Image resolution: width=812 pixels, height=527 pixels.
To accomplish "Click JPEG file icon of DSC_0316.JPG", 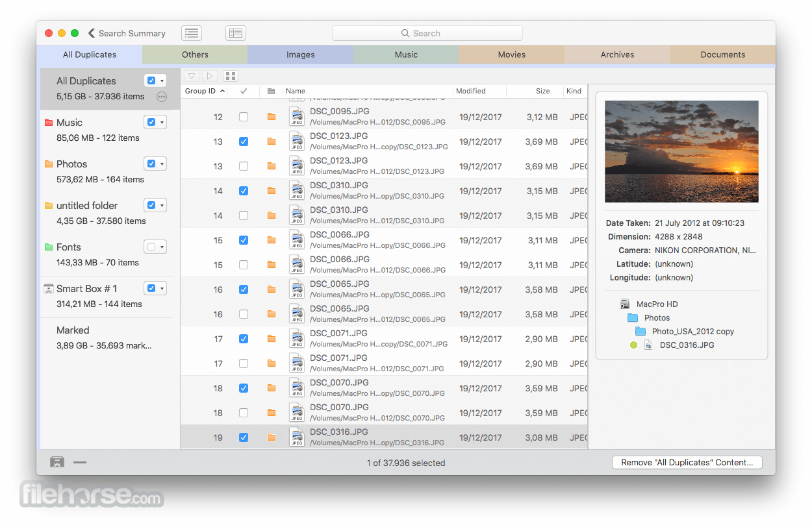I will click(x=297, y=437).
